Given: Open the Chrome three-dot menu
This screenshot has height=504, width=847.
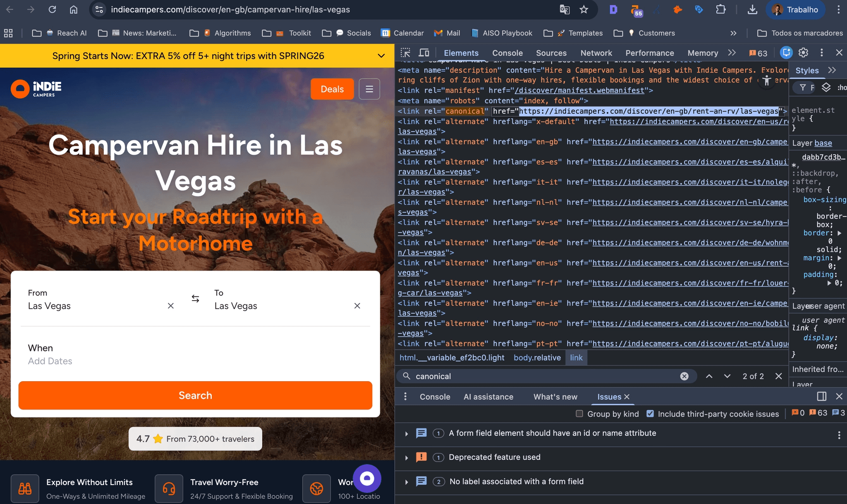Looking at the screenshot, I should pos(838,10).
